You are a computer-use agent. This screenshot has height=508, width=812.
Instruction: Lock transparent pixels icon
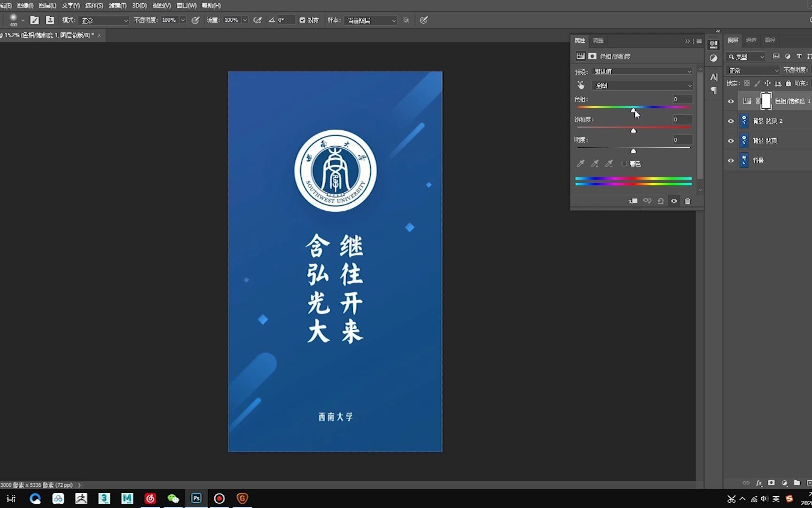(747, 83)
